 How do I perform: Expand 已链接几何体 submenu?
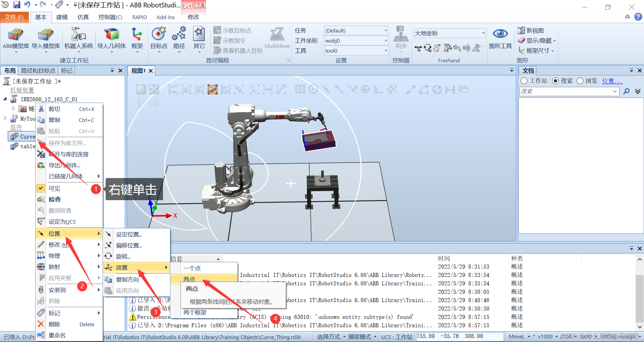(x=69, y=176)
